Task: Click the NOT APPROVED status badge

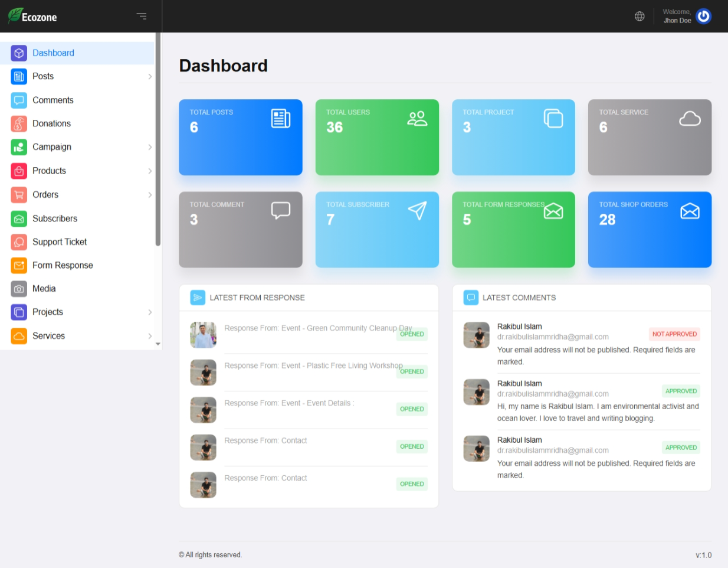Action: pyautogui.click(x=674, y=334)
